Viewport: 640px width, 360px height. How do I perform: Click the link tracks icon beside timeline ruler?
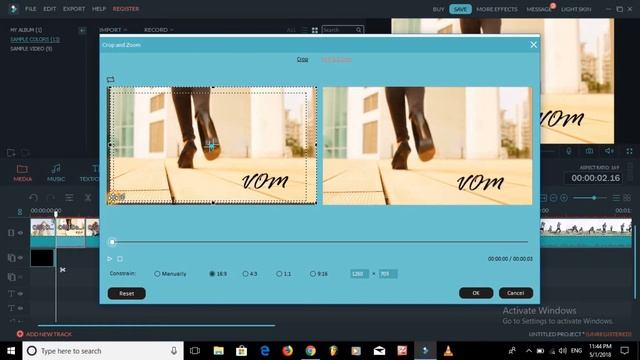[x=20, y=211]
